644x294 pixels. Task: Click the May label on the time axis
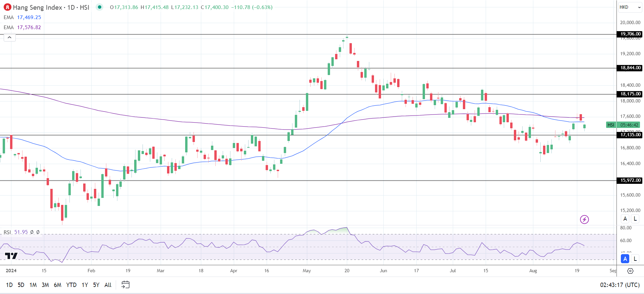(x=307, y=271)
